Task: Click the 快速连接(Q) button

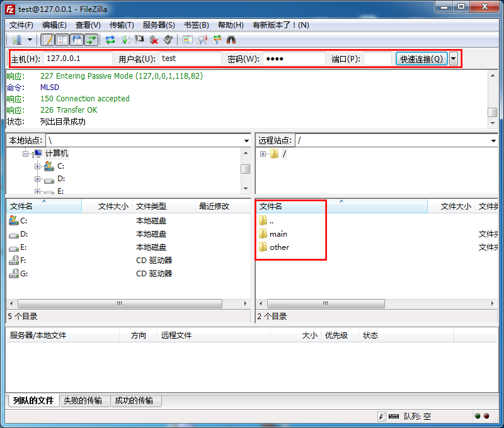Action: click(421, 59)
